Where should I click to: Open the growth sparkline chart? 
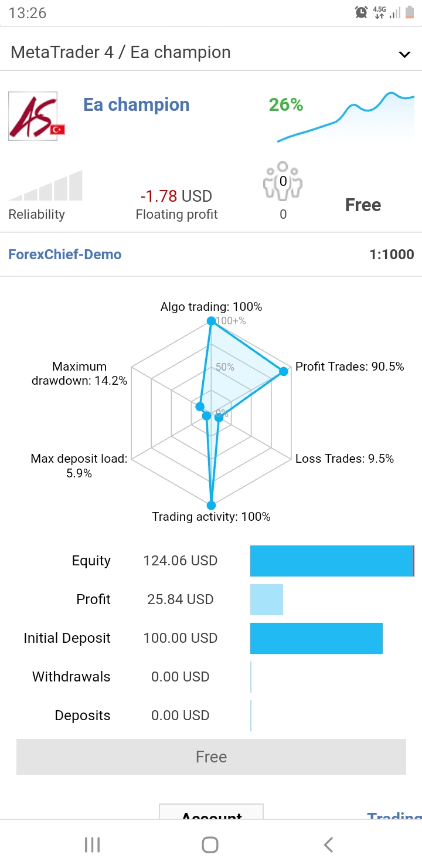pyautogui.click(x=346, y=117)
